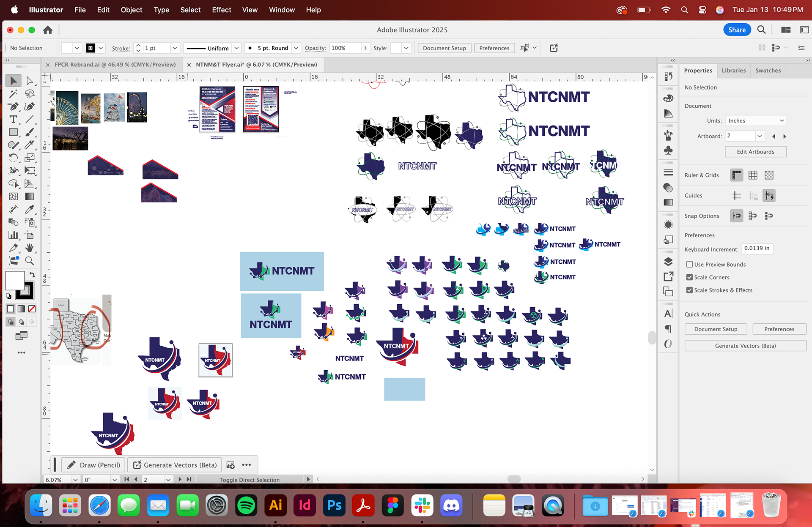Select the Zoom tool
The width and height of the screenshot is (812, 527).
coord(30,261)
